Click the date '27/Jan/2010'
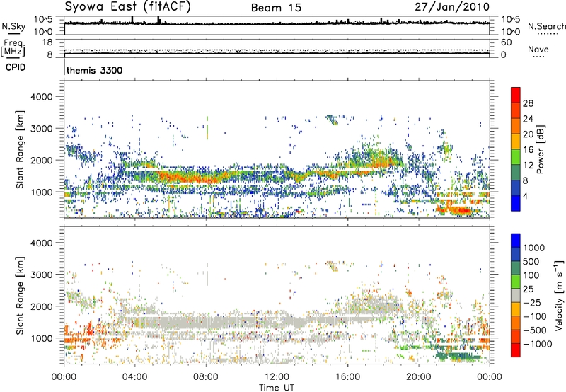Viewport: 566px width, 392px height. tap(452, 7)
